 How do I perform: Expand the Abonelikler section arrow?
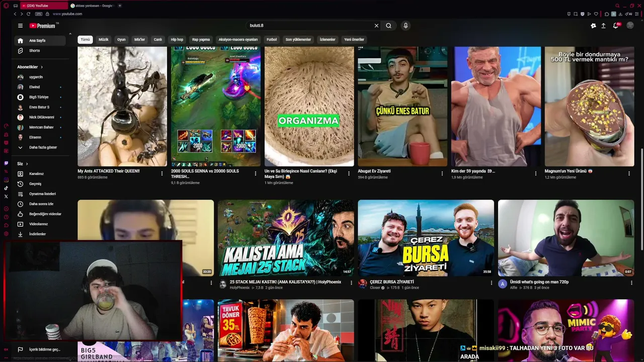[42, 67]
